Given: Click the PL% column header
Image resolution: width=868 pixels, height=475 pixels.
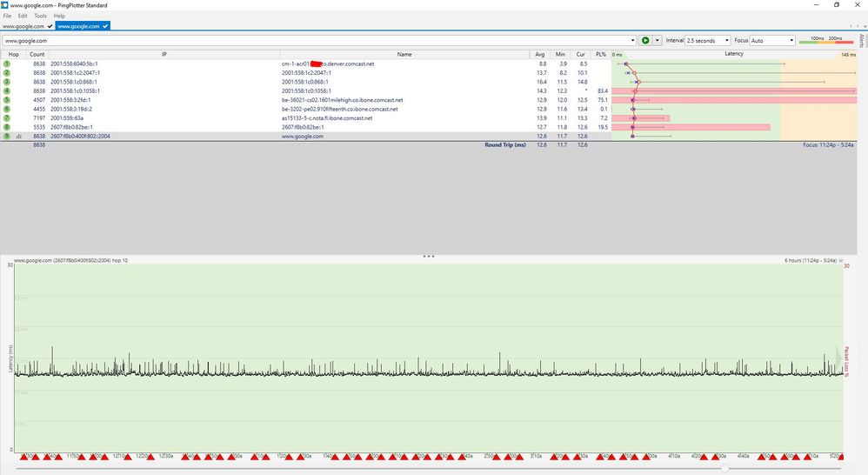Looking at the screenshot, I should (x=601, y=54).
